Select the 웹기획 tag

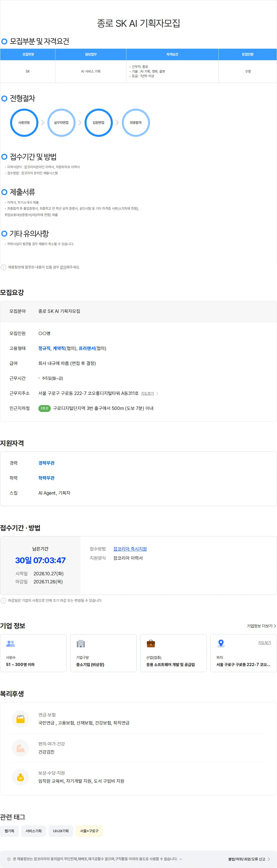[9, 831]
